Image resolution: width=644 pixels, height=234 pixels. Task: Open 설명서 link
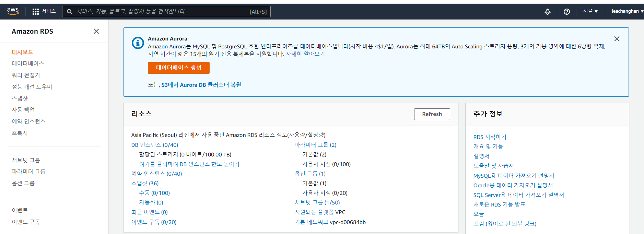(x=481, y=156)
